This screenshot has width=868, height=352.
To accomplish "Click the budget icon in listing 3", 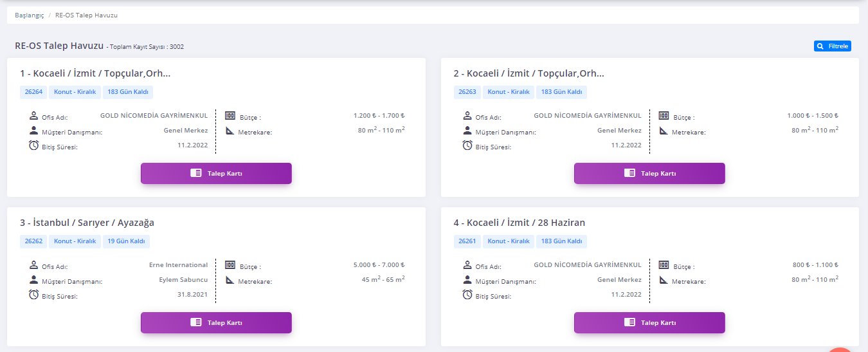I will pos(230,265).
